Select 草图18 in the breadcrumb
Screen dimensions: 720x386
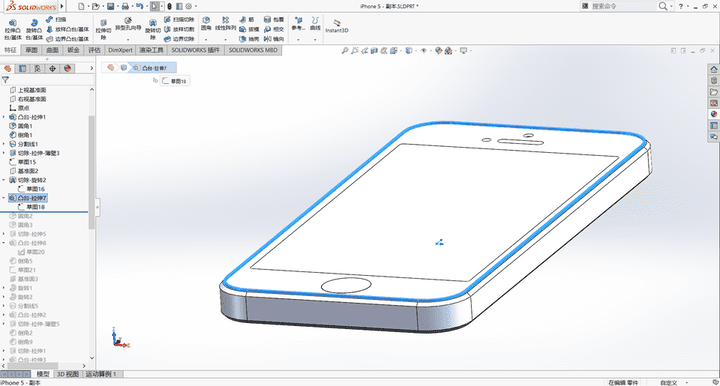point(174,81)
